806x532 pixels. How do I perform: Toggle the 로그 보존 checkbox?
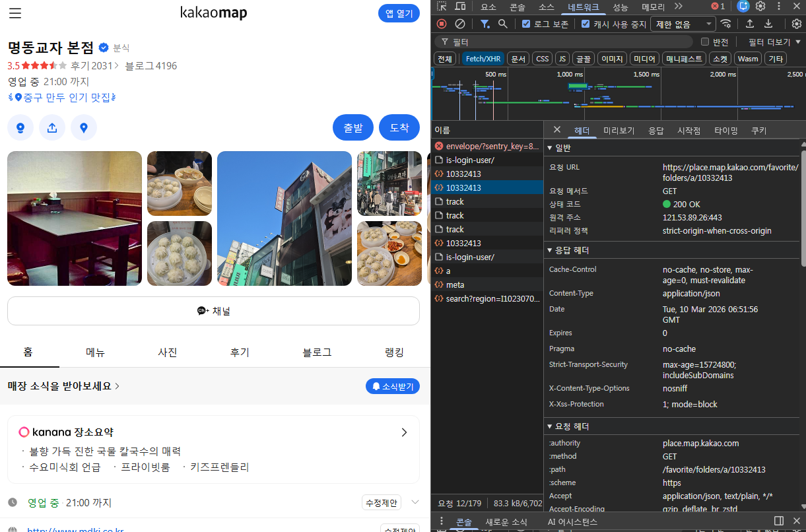[x=526, y=24]
